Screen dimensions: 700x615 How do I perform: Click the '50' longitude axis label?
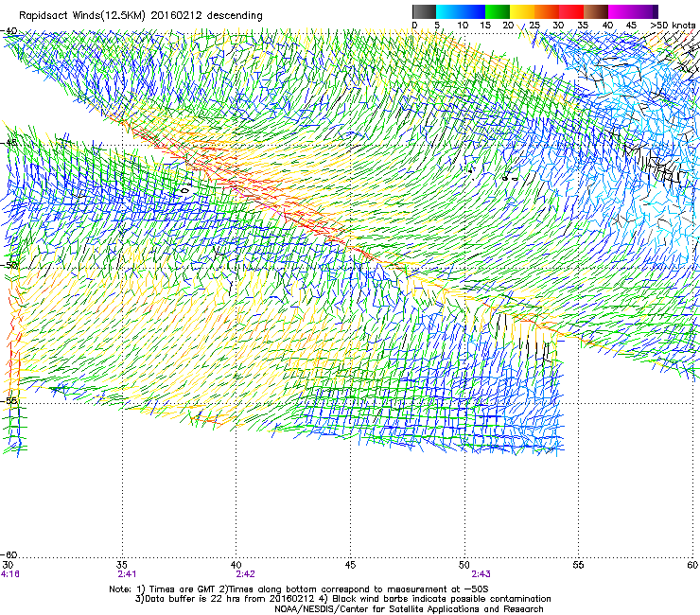464,565
